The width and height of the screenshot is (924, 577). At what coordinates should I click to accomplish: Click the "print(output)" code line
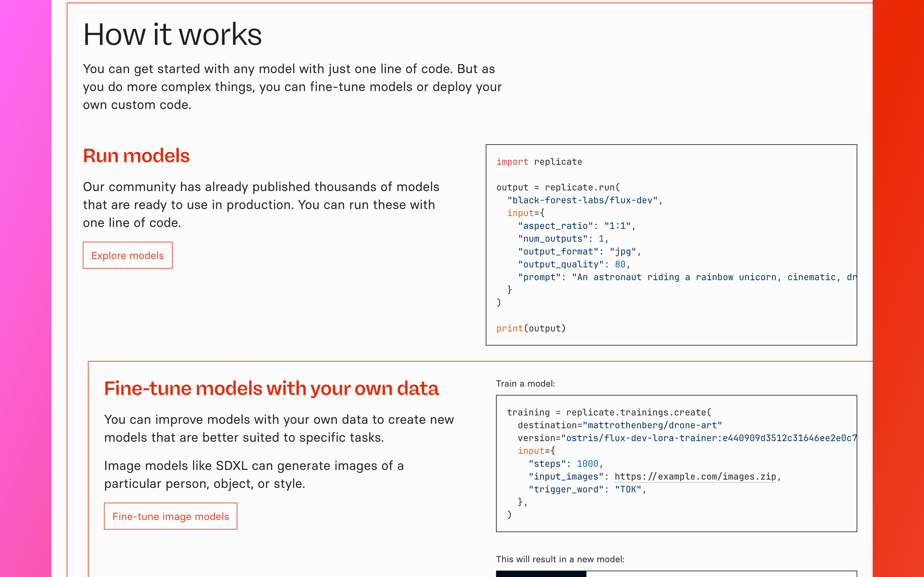click(x=531, y=328)
